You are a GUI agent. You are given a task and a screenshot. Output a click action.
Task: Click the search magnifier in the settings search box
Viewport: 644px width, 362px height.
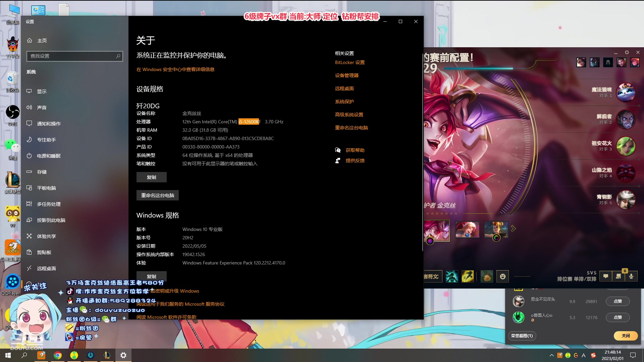pyautogui.click(x=118, y=56)
